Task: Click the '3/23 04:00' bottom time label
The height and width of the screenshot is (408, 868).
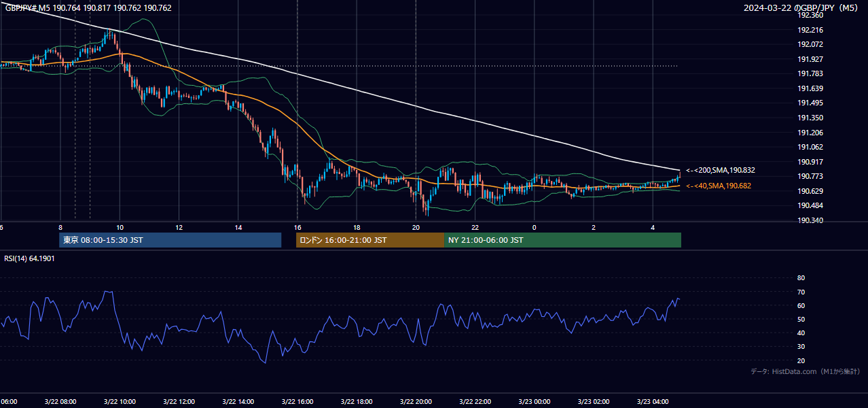Action: pos(653,401)
